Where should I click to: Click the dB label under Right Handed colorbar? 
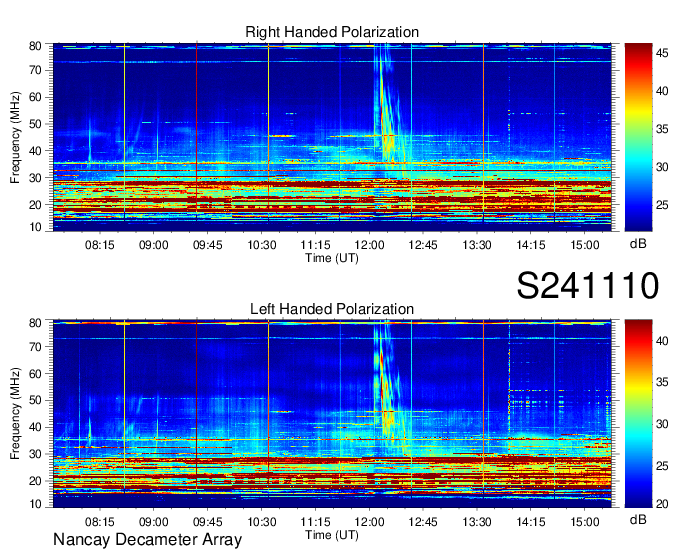pyautogui.click(x=638, y=244)
